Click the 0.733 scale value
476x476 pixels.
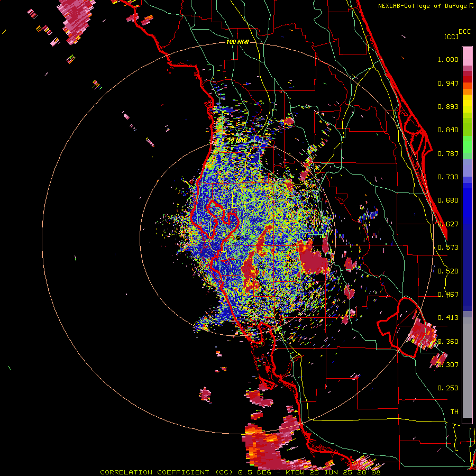point(448,177)
